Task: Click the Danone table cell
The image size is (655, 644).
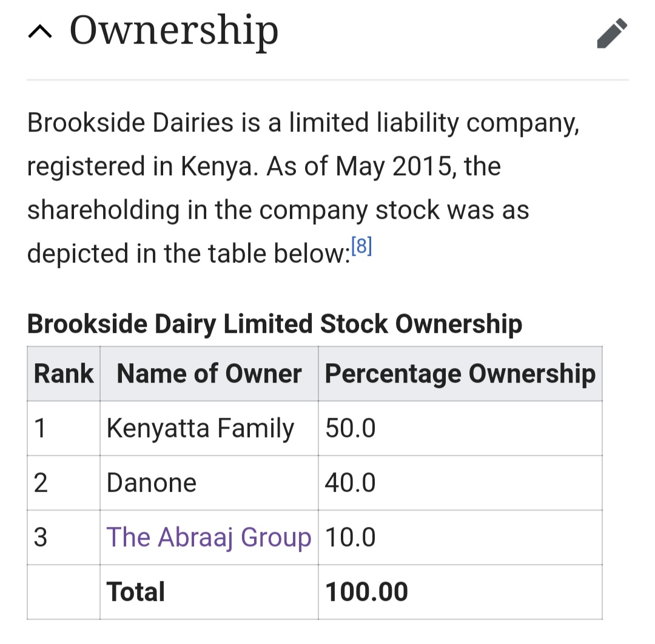Action: click(152, 483)
